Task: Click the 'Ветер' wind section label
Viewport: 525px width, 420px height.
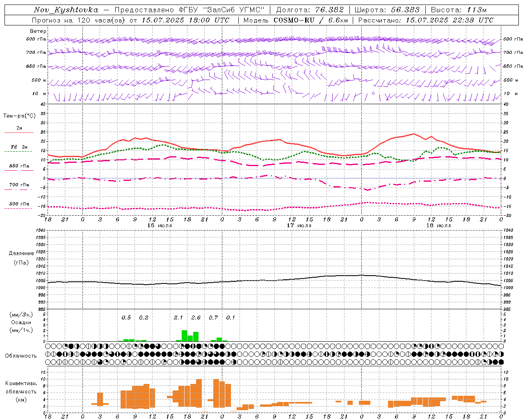Action: pos(38,31)
